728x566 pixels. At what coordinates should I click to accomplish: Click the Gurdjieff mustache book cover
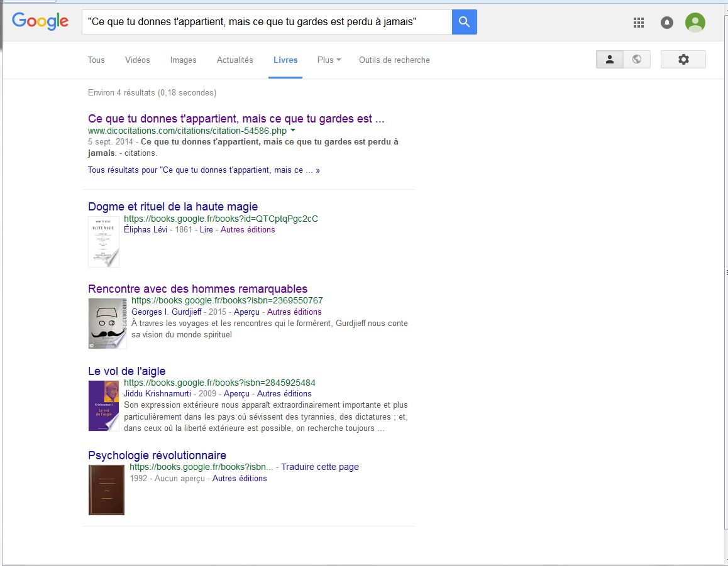[108, 324]
